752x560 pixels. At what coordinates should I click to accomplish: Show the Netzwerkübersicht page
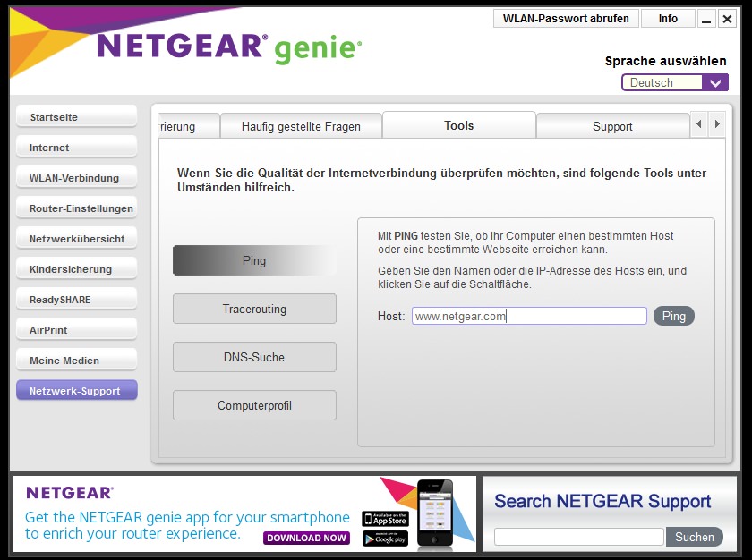click(77, 239)
